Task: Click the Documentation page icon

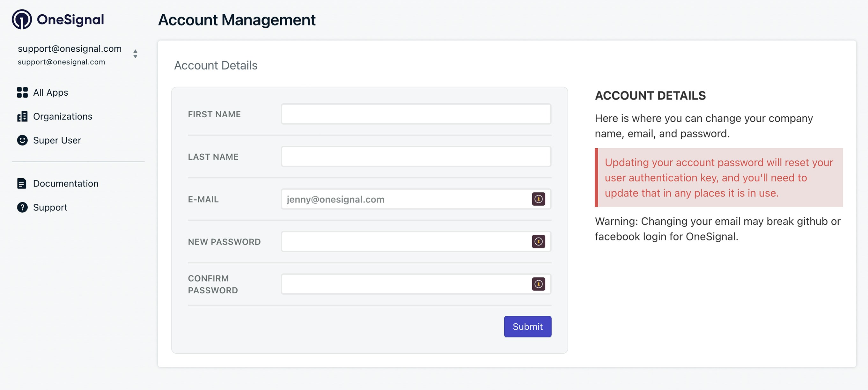Action: (x=22, y=183)
